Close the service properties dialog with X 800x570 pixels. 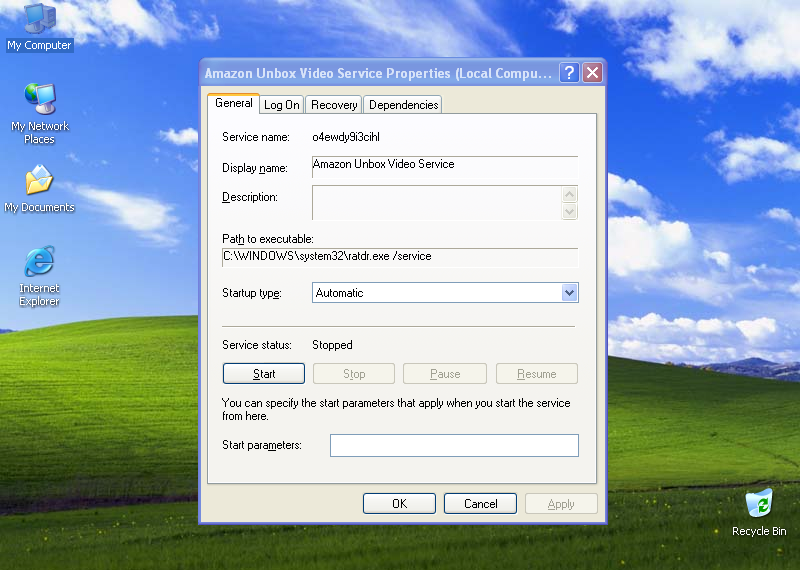coord(592,73)
